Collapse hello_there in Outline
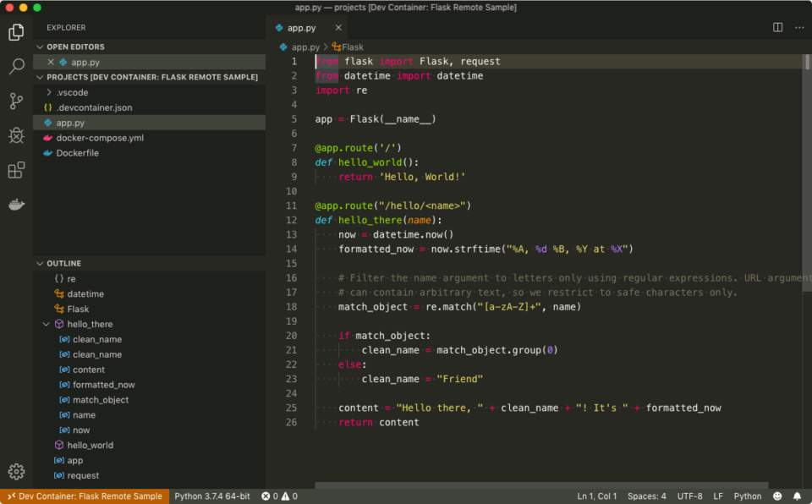812x504 pixels. [46, 324]
